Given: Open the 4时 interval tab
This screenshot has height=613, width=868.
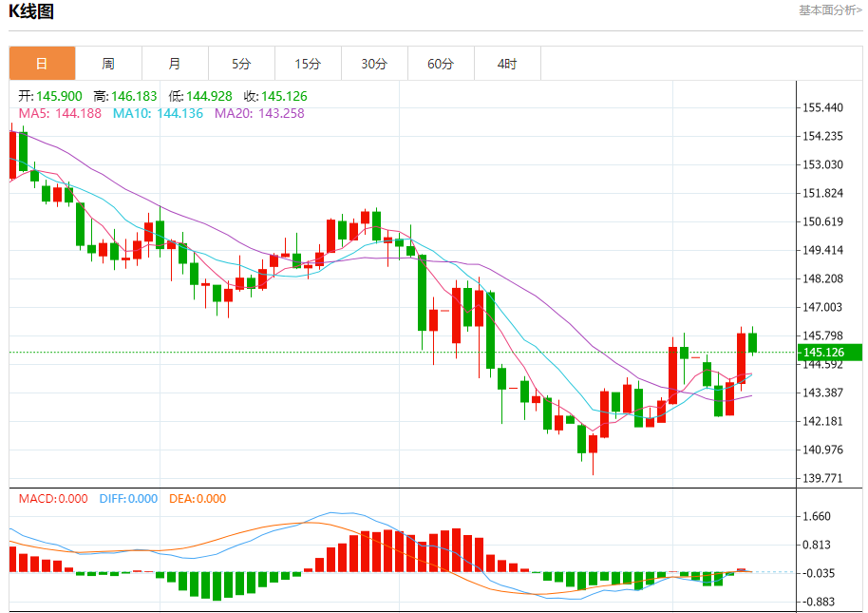Looking at the screenshot, I should click(x=507, y=64).
